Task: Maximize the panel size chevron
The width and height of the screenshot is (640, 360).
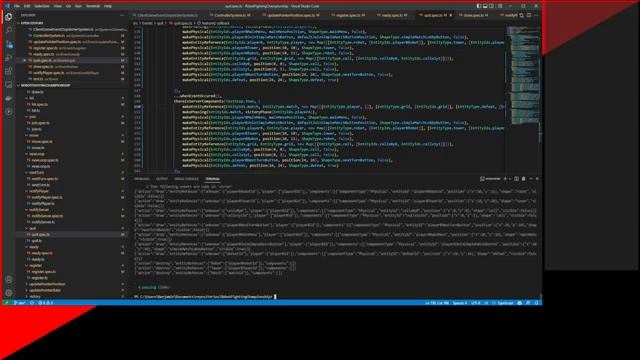Action: tap(531, 179)
